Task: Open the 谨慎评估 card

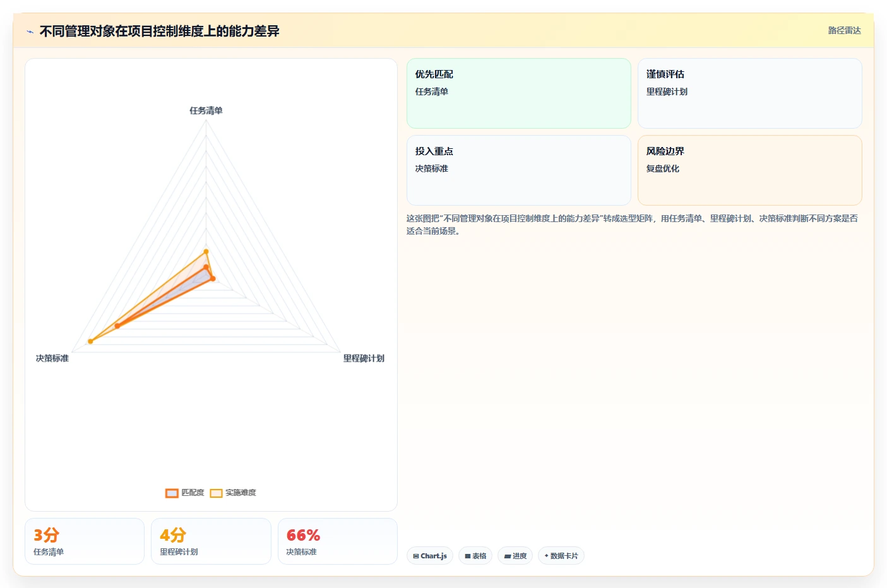Action: (749, 93)
